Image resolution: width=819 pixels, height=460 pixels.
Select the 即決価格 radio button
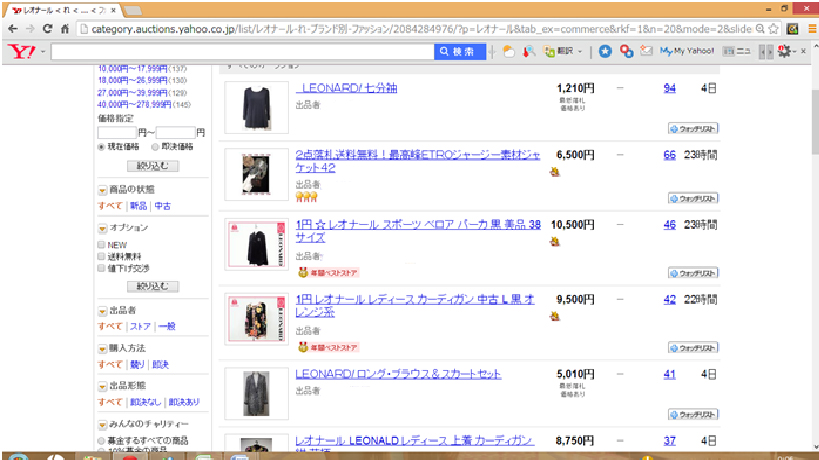(x=155, y=147)
